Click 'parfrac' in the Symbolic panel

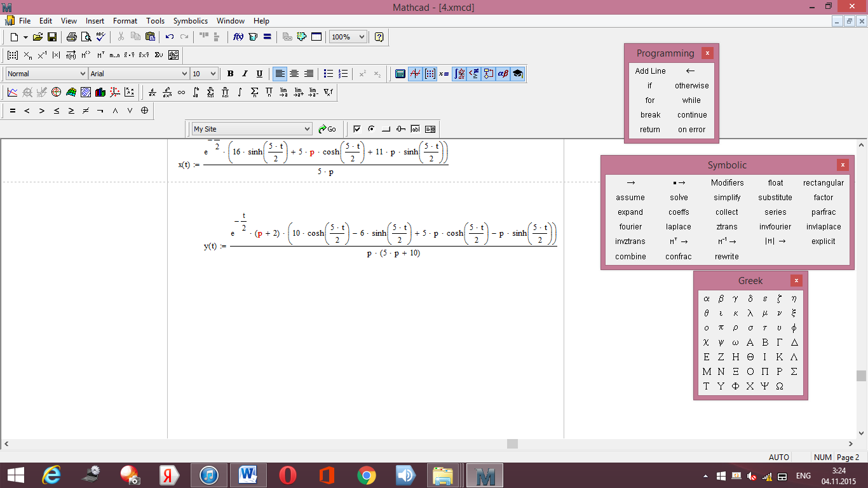pyautogui.click(x=824, y=212)
